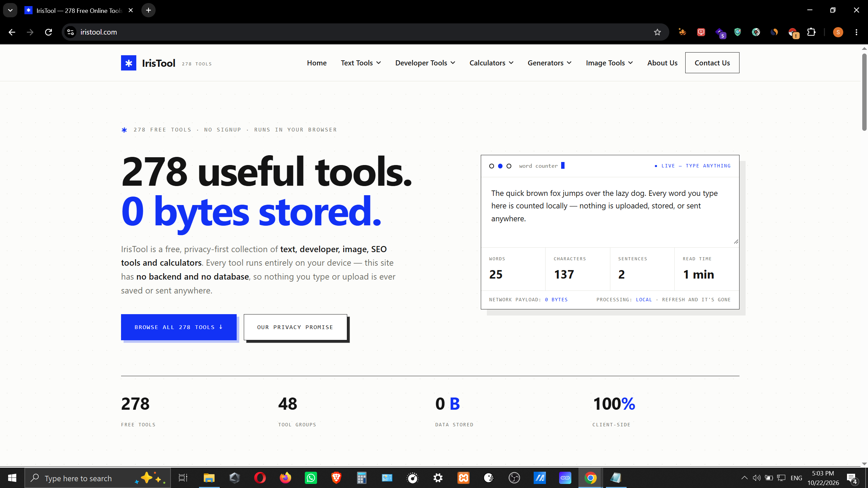Launch Firefox from the taskbar
Viewport: 868px width, 488px height.
(285, 478)
